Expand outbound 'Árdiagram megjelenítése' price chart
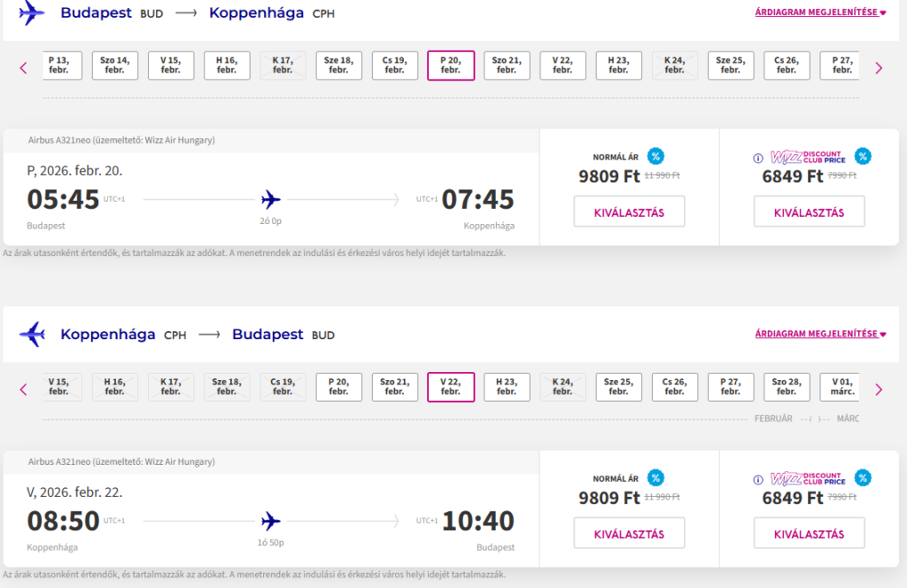907x588 pixels. click(x=820, y=12)
